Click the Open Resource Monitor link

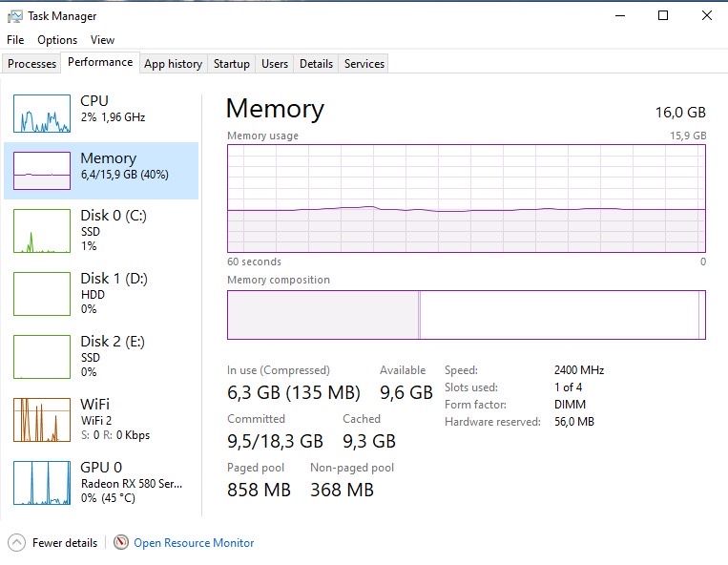pyautogui.click(x=194, y=543)
